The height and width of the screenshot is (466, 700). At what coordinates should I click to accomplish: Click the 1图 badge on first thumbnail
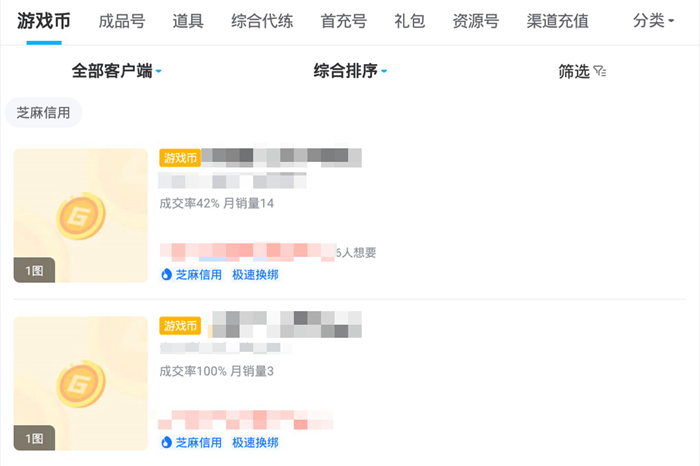pyautogui.click(x=33, y=270)
